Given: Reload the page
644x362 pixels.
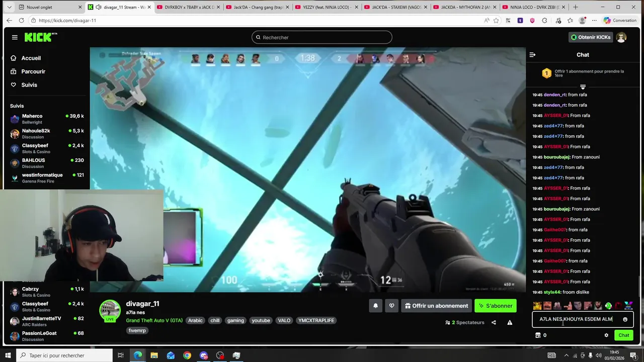Looking at the screenshot, I should 21,21.
